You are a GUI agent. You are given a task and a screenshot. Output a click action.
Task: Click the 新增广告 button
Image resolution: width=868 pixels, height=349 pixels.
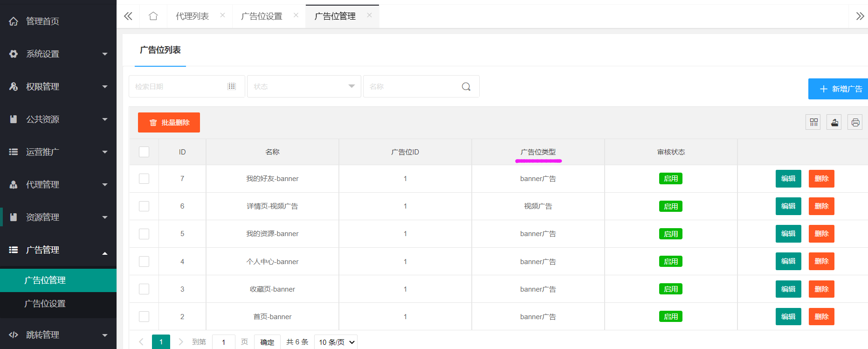tap(838, 89)
